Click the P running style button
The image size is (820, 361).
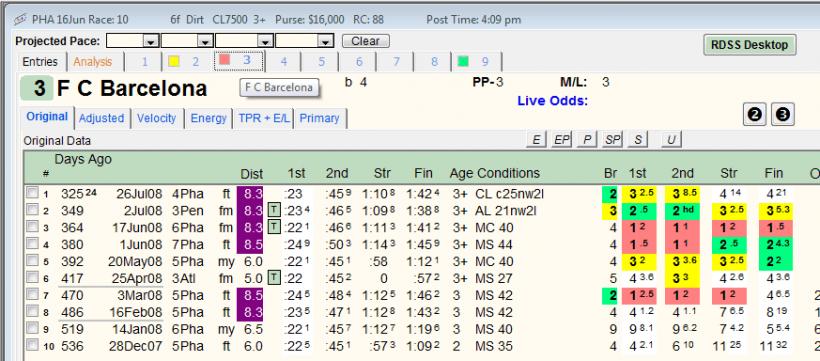pos(587,140)
